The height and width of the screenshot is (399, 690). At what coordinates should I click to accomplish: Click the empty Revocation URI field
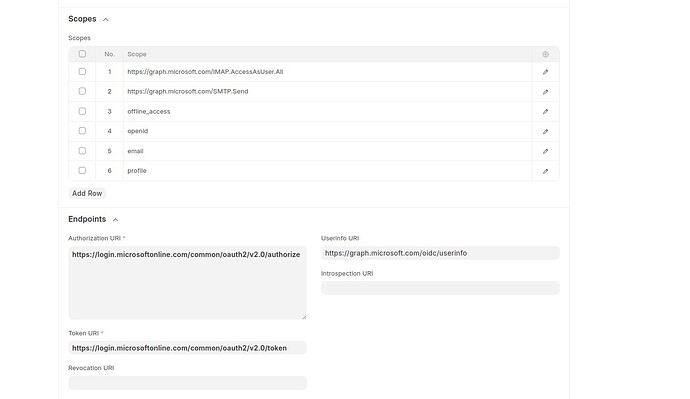pos(187,383)
